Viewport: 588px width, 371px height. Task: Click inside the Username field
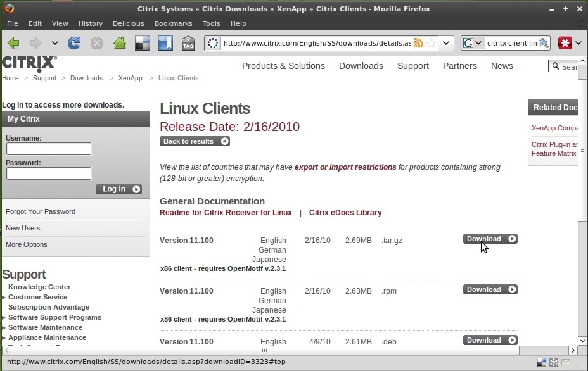tap(49, 148)
